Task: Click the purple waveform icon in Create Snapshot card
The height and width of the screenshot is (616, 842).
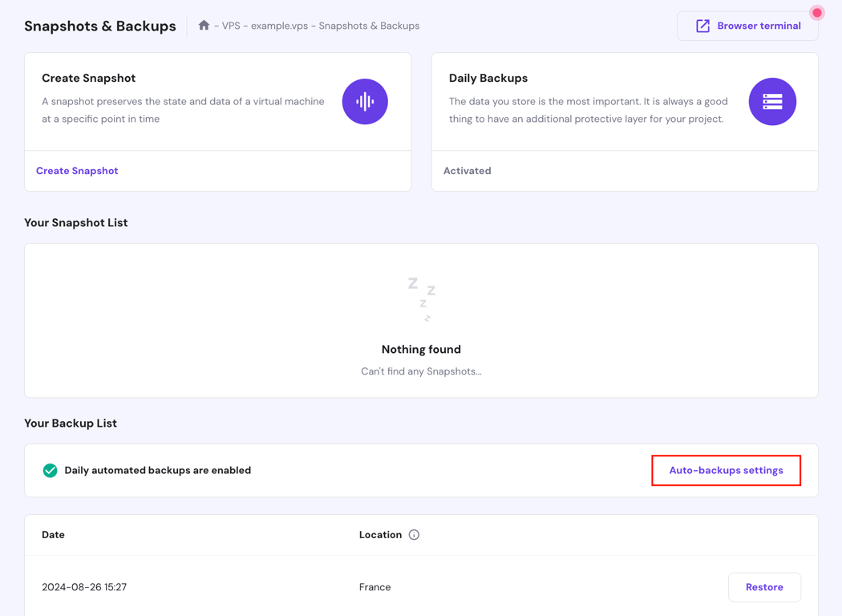Action: click(365, 102)
